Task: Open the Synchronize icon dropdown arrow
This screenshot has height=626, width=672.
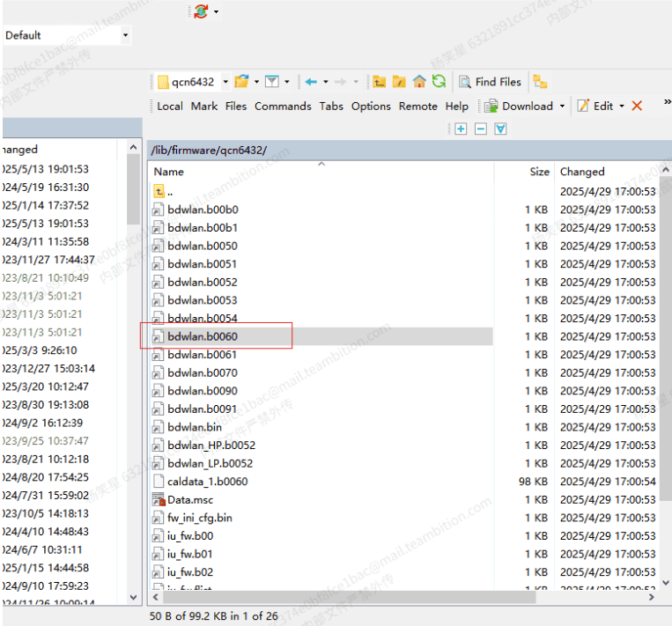Action: click(216, 11)
